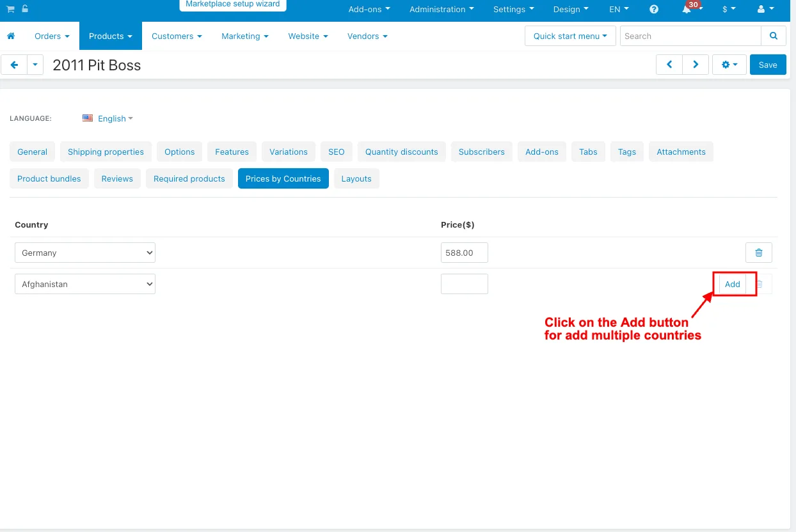Delete the Germany price row
796x532 pixels.
pos(759,253)
